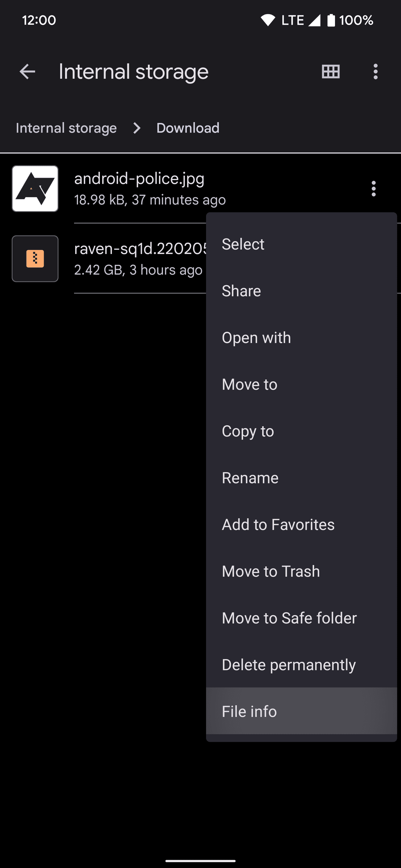Select Move to menu entry
Screen dimensions: 401x868
tap(249, 384)
